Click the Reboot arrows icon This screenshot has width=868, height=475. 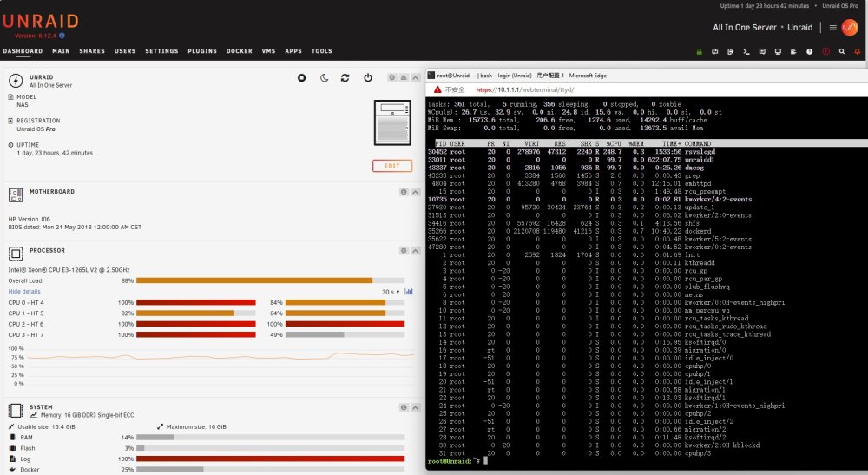pos(345,77)
